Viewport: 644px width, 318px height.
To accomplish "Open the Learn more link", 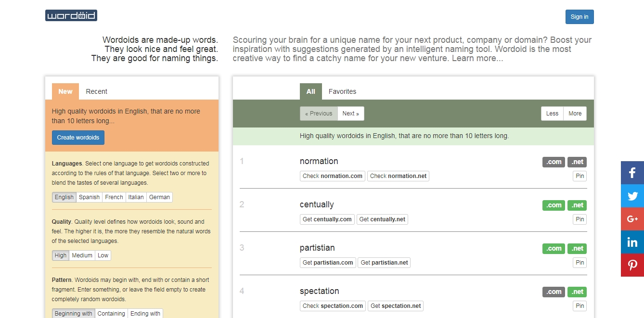I will 477,58.
